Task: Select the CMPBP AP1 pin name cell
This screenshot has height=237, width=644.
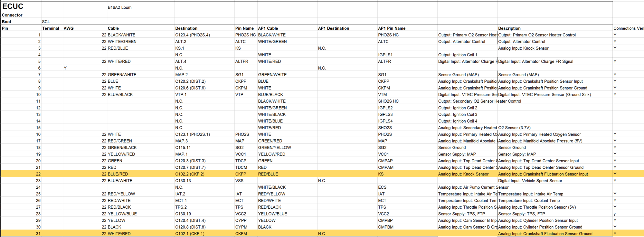Action: coord(385,220)
